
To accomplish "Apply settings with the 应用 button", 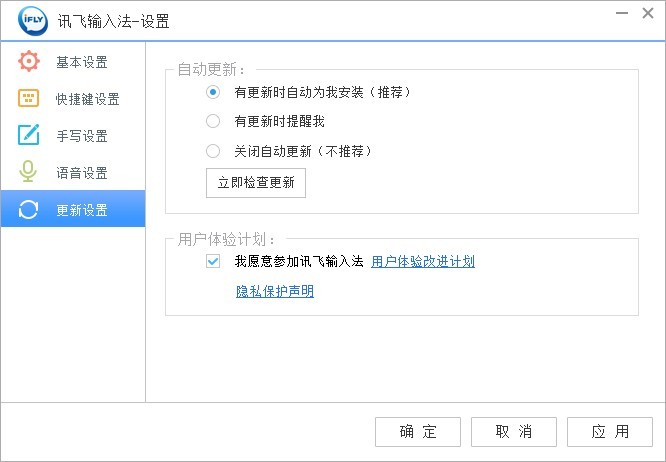I will tap(610, 432).
